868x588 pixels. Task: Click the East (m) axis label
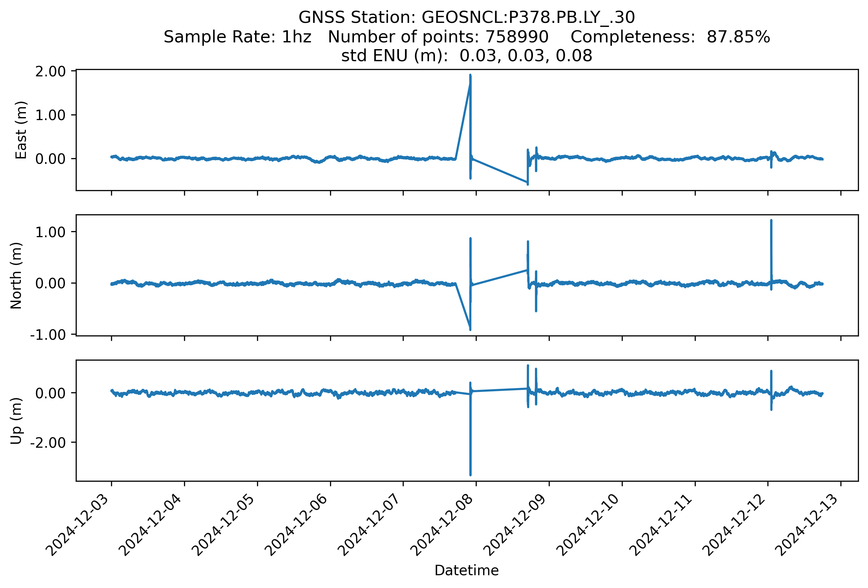(21, 130)
